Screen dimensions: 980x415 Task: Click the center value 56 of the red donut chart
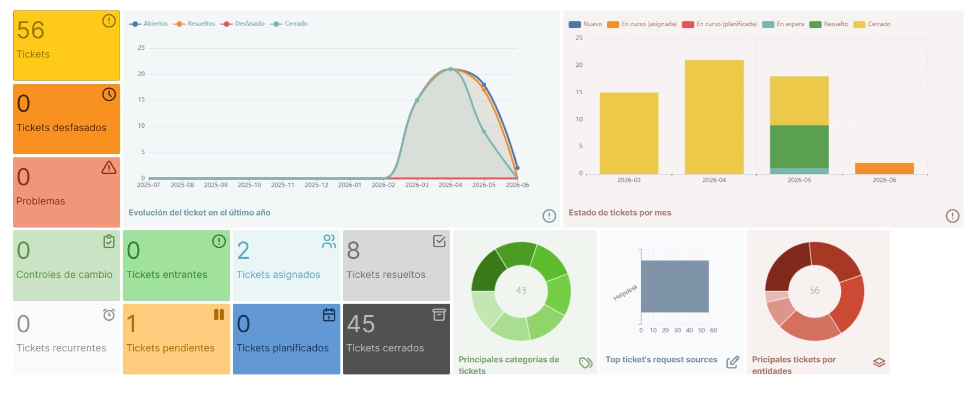click(814, 291)
